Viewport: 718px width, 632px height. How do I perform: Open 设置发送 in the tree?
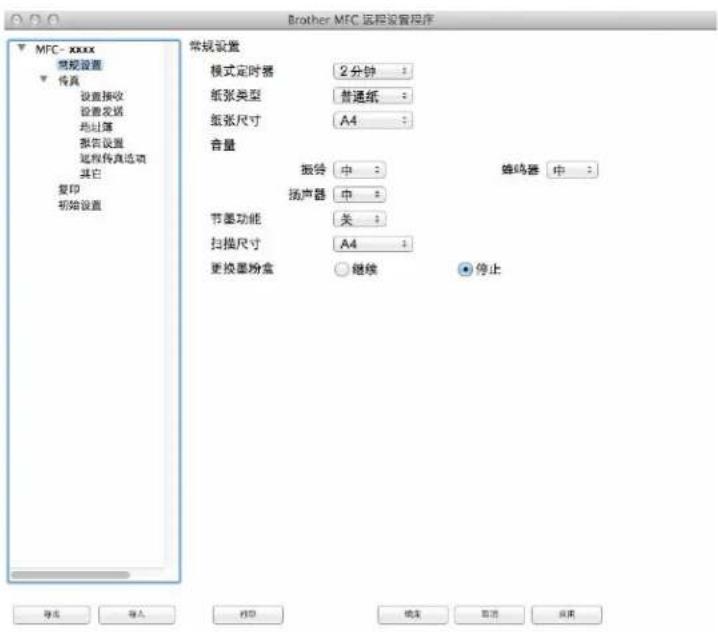tap(102, 112)
